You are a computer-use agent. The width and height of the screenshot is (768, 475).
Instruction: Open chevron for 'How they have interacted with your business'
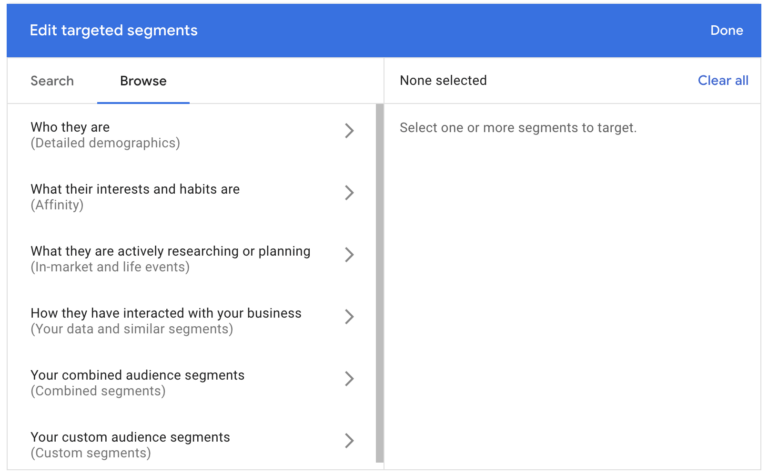tap(349, 317)
